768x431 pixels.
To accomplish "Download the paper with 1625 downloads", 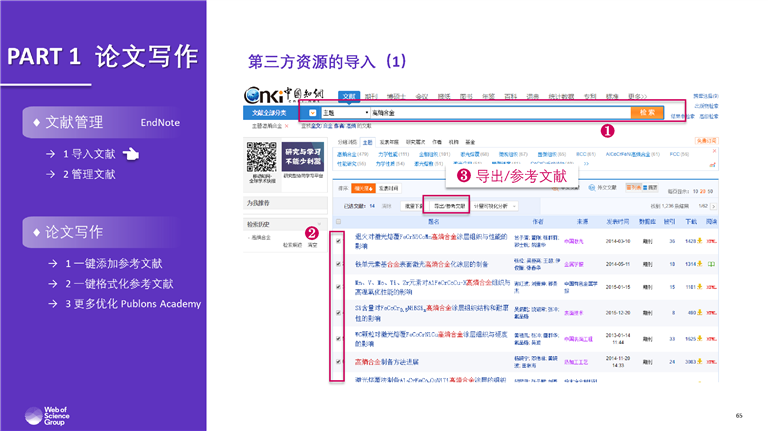I will [700, 338].
